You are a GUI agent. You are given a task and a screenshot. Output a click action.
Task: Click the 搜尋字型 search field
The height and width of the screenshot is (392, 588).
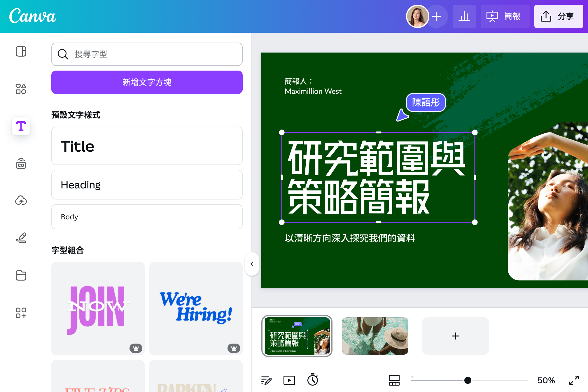pos(147,54)
